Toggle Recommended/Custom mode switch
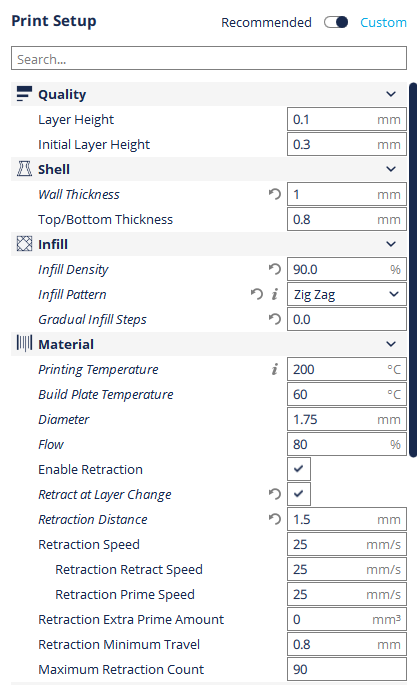 [336, 22]
